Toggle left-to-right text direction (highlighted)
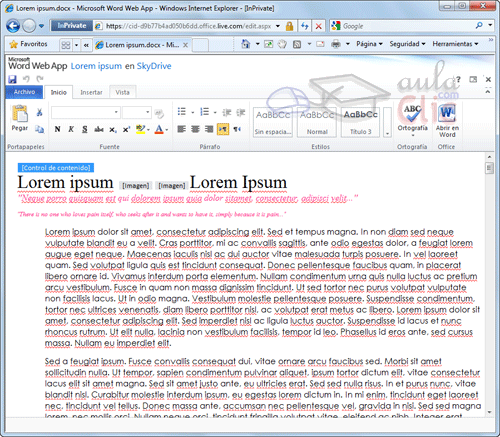Image resolution: width=500 pixels, height=437 pixels. point(223,129)
